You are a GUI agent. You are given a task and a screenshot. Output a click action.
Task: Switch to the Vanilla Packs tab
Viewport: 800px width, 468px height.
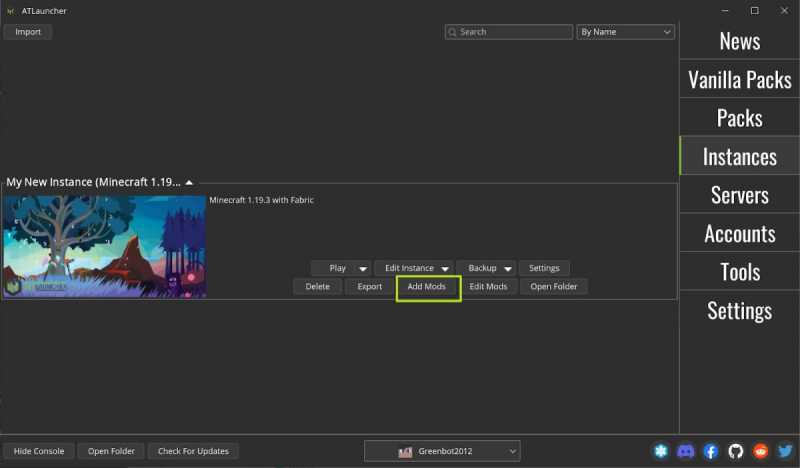tap(739, 79)
